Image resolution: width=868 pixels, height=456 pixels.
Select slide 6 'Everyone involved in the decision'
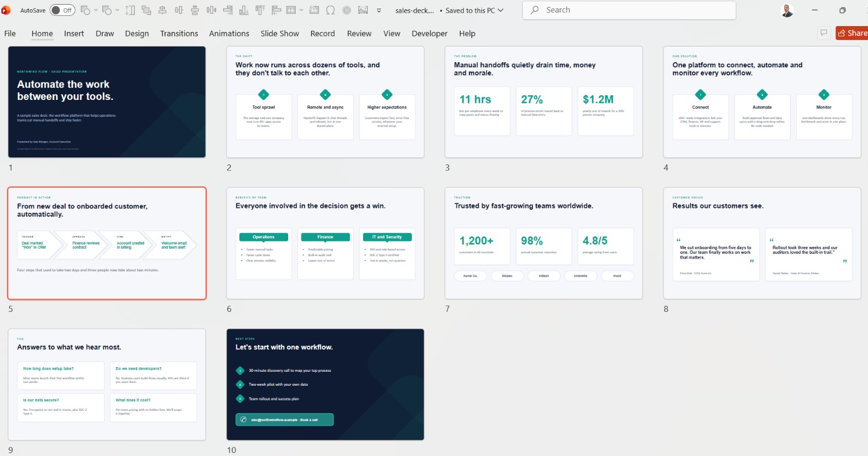[x=325, y=243]
